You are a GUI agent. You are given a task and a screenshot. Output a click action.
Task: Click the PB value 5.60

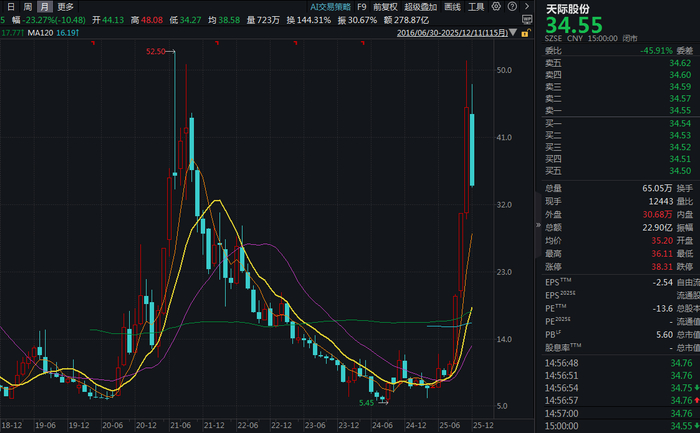[x=664, y=335]
